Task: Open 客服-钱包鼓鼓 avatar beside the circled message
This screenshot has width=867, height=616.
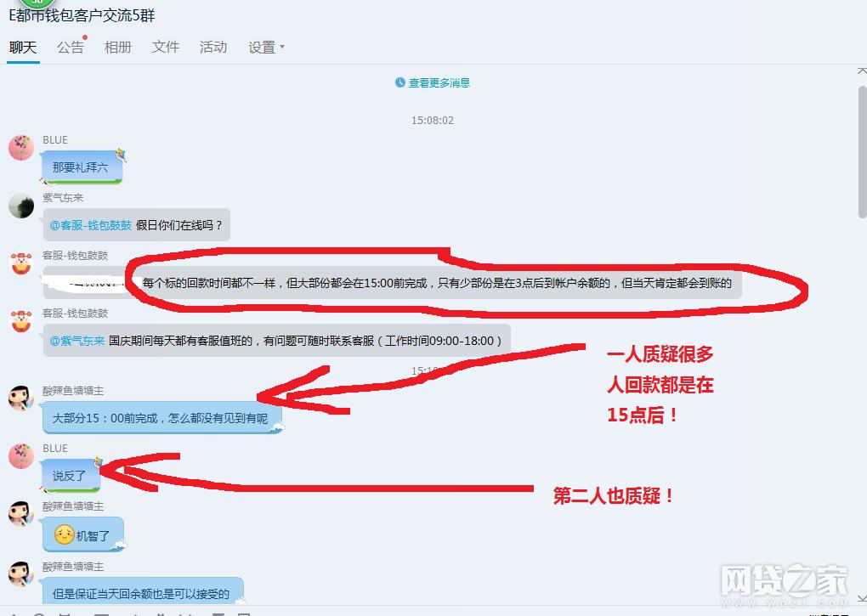Action: (21, 263)
